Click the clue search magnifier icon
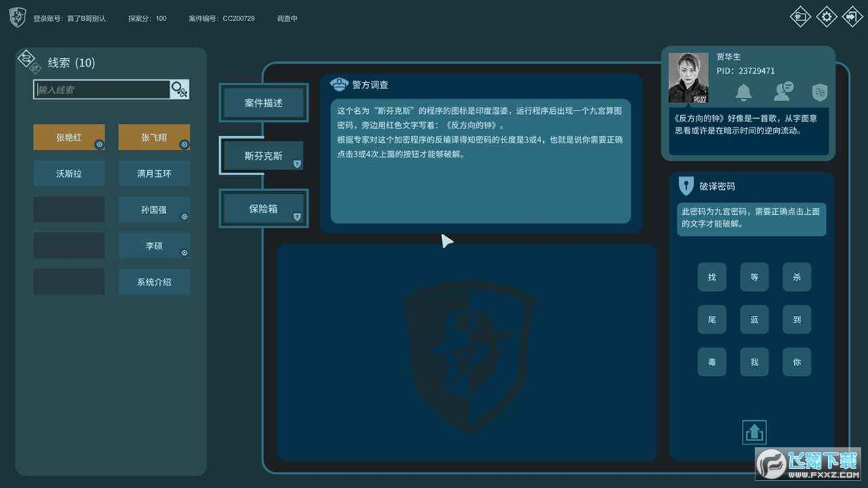The height and width of the screenshot is (488, 868). click(180, 89)
